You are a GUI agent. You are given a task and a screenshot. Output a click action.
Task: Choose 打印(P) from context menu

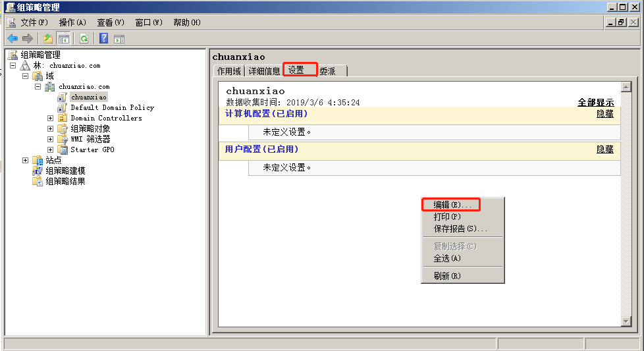(x=463, y=217)
